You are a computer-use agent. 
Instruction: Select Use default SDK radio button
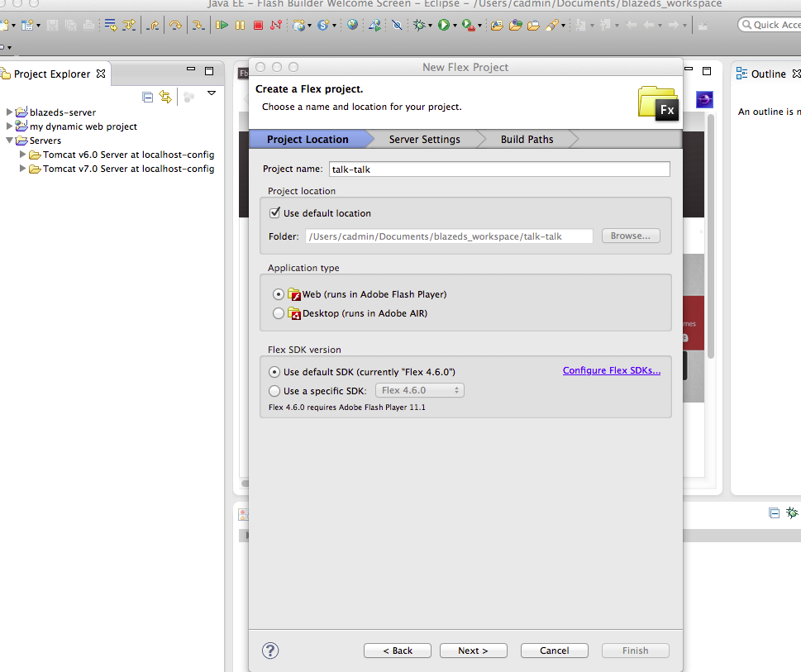274,372
